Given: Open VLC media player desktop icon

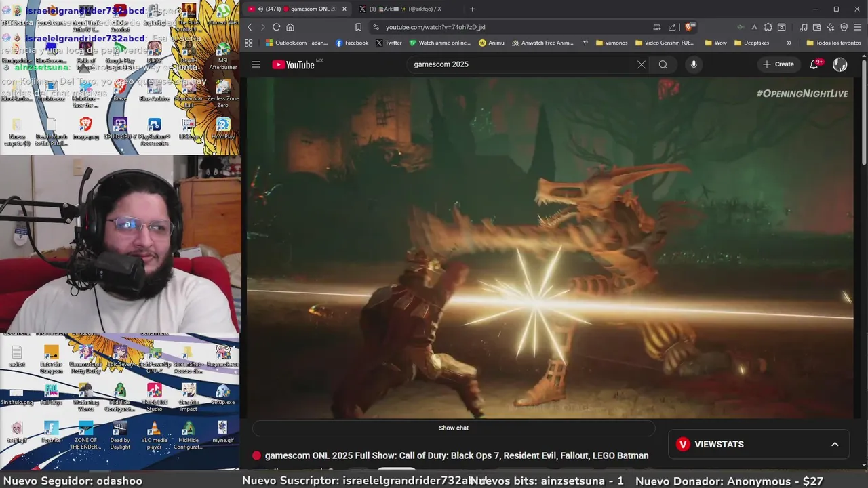Looking at the screenshot, I should pos(155,435).
